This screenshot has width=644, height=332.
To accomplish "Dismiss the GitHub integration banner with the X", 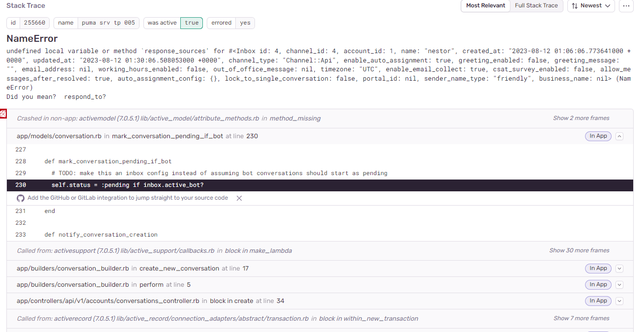I will pos(239,198).
